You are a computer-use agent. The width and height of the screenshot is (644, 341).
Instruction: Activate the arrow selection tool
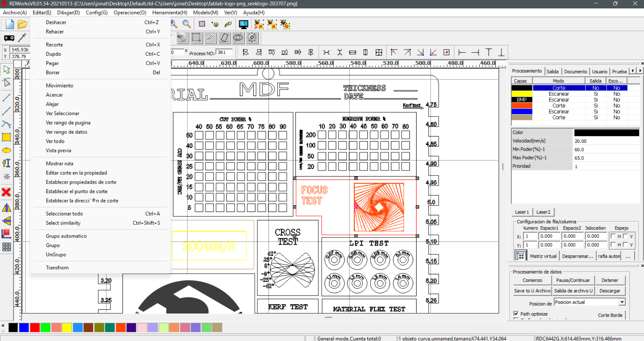tap(6, 70)
